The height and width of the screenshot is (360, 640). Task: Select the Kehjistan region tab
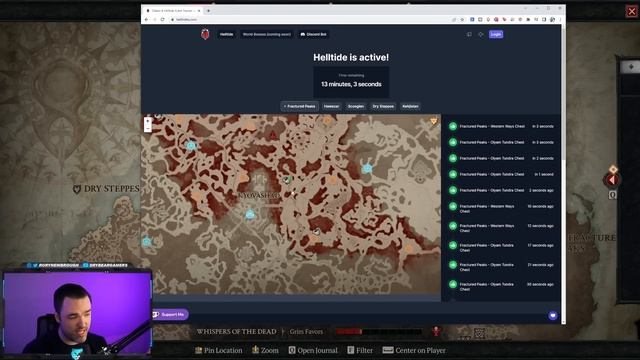click(x=410, y=106)
